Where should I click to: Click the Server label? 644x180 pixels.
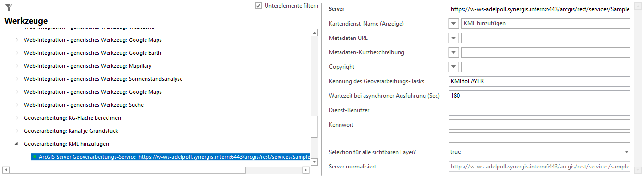[x=337, y=9]
